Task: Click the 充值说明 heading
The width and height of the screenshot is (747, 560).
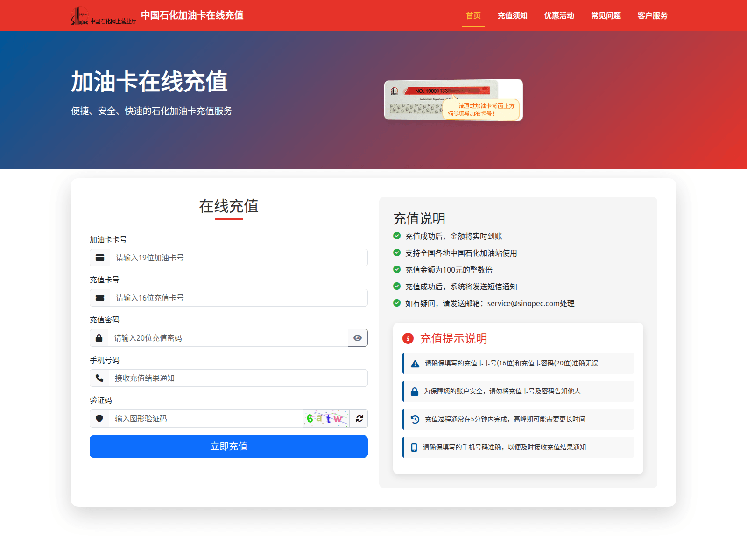Action: (x=419, y=218)
